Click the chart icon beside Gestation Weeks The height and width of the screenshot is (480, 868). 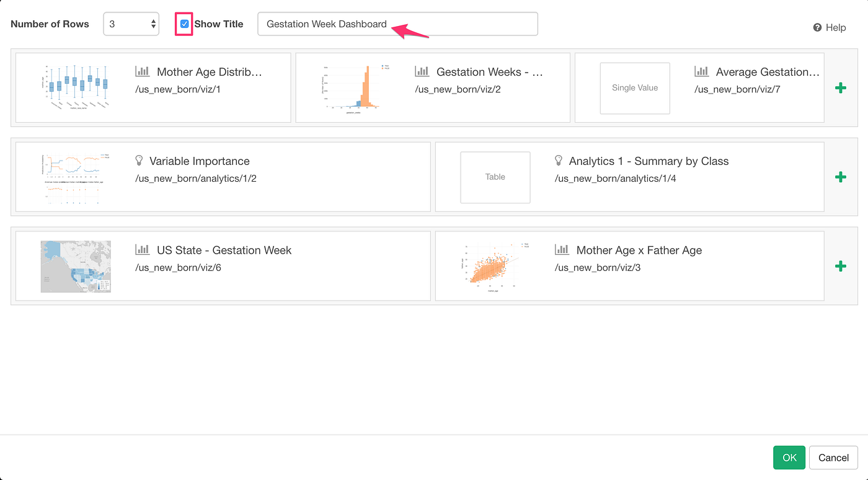tap(422, 71)
